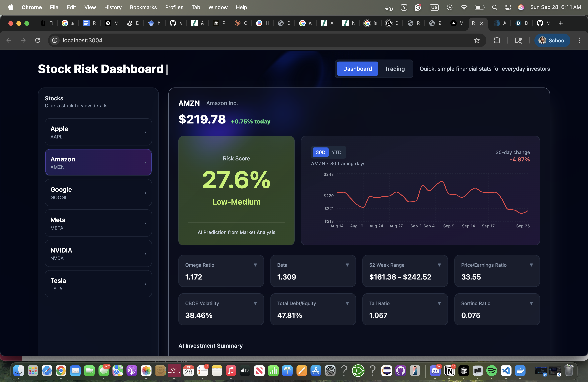Select Tesla in the stocks list

(x=98, y=284)
